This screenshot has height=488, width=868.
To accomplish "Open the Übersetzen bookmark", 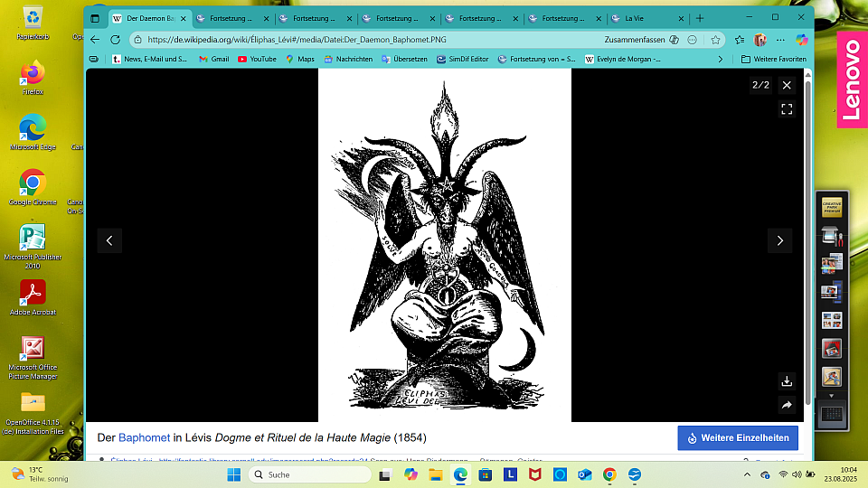I will point(405,60).
